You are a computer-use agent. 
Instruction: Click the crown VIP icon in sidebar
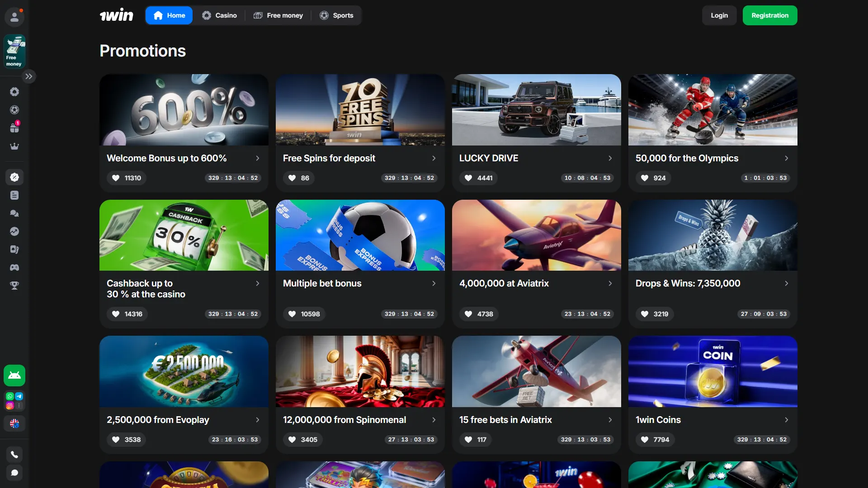coord(14,146)
